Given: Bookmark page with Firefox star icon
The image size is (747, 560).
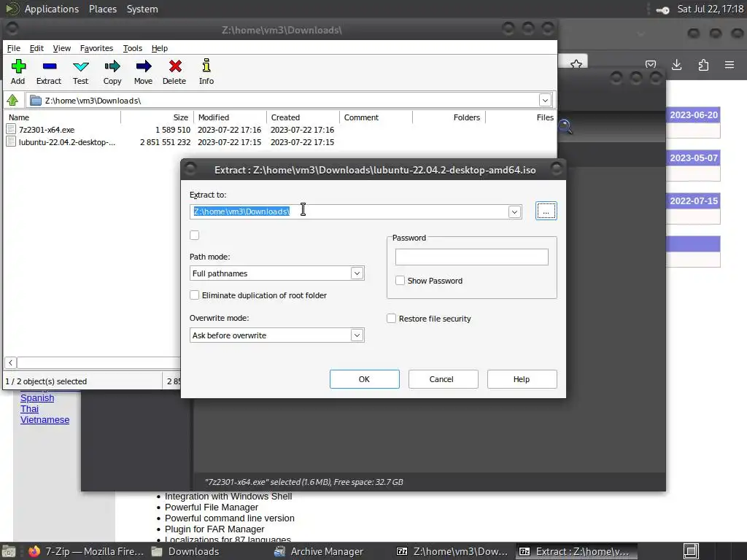Looking at the screenshot, I should coord(576,64).
